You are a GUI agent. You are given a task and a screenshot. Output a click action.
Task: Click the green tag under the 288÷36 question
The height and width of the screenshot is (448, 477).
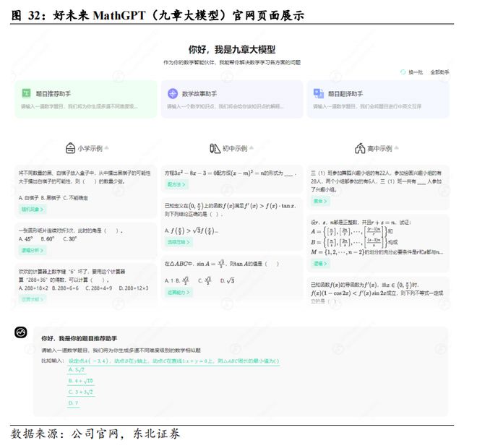[33, 299]
